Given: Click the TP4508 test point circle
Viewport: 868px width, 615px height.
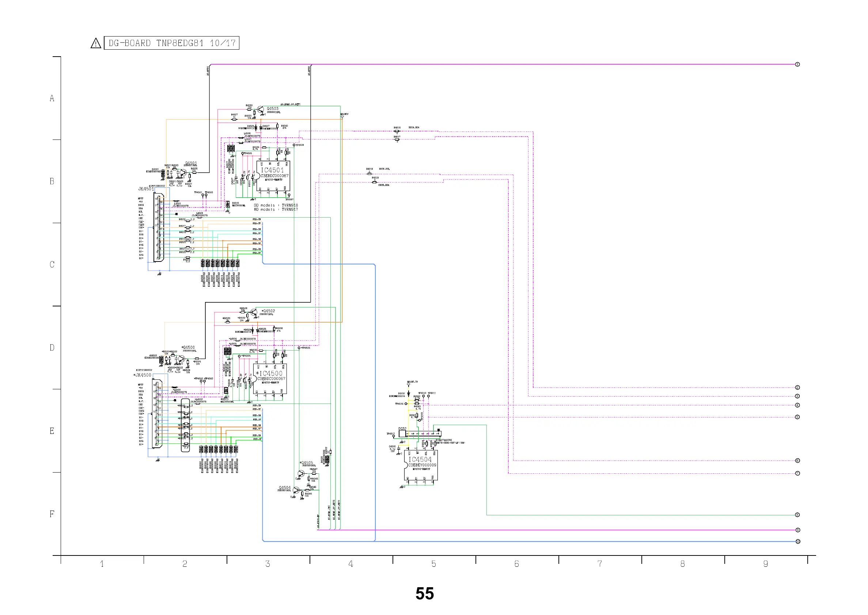Looking at the screenshot, I should pos(294,145).
